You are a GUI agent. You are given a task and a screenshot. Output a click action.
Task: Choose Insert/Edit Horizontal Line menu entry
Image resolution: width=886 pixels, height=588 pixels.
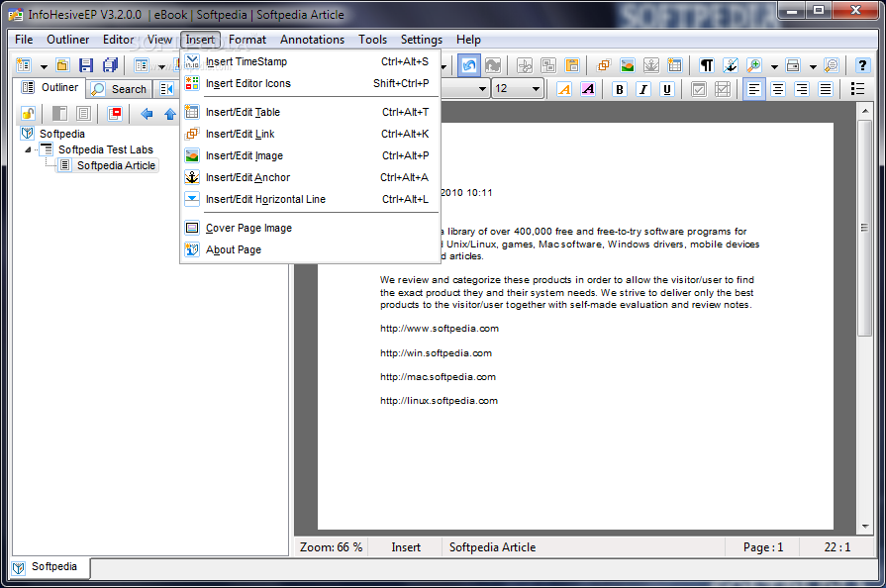point(309,199)
